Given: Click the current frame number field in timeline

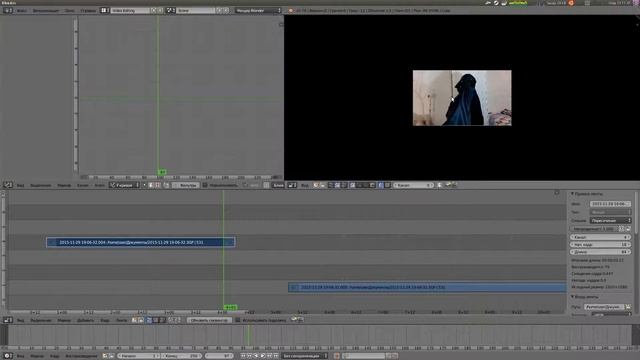Looking at the screenshot, I should click(219, 356).
